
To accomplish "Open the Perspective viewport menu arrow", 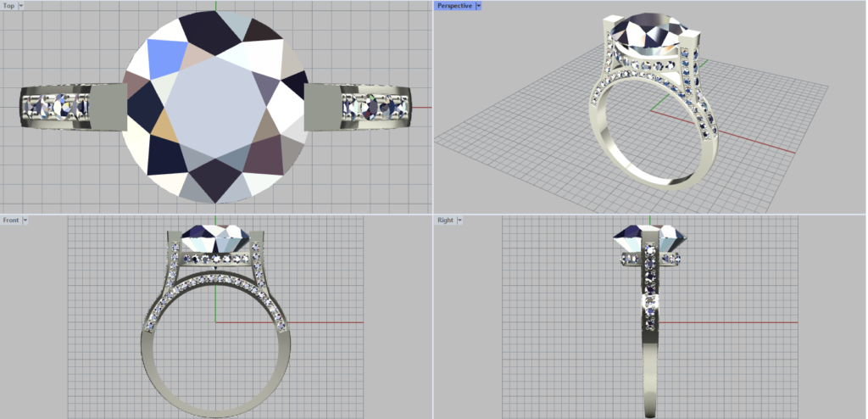I will (x=479, y=5).
